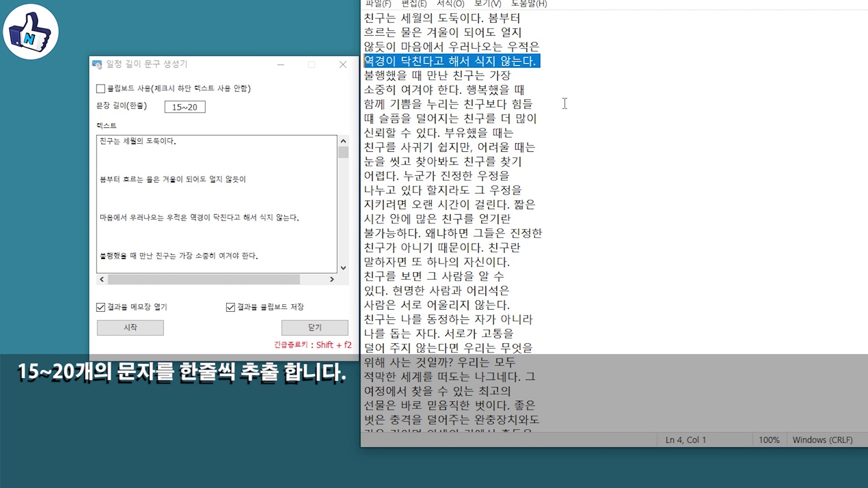Click the thumbs-up logo icon
This screenshot has height=488, width=868.
31,32
